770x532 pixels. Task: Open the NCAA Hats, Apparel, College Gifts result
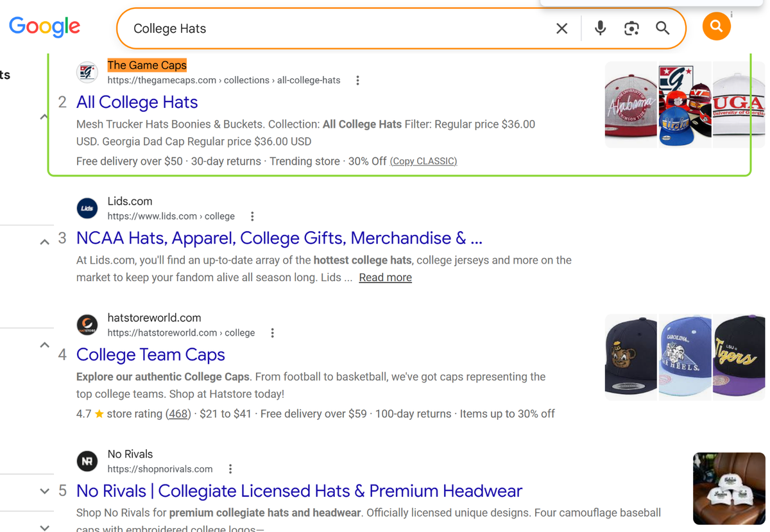[279, 238]
